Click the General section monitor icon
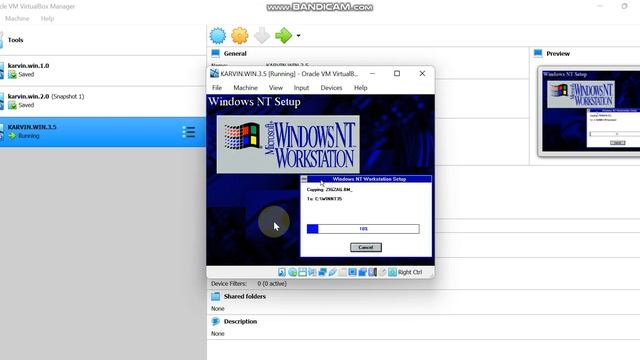This screenshot has width=640, height=360. pyautogui.click(x=216, y=53)
